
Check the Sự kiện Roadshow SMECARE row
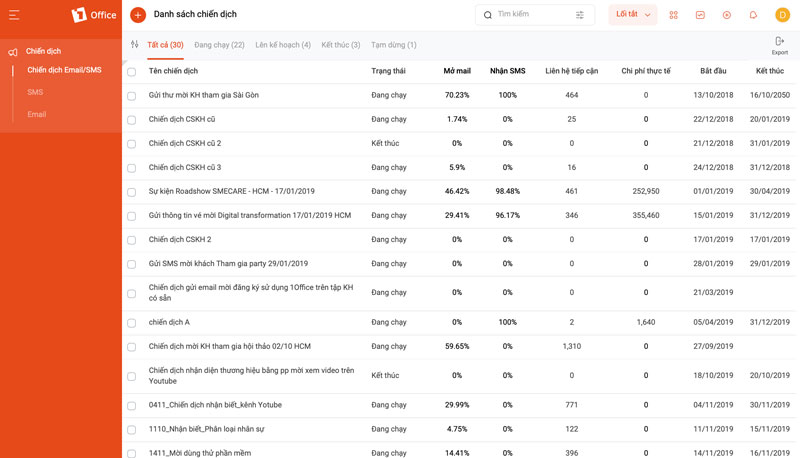(x=132, y=192)
